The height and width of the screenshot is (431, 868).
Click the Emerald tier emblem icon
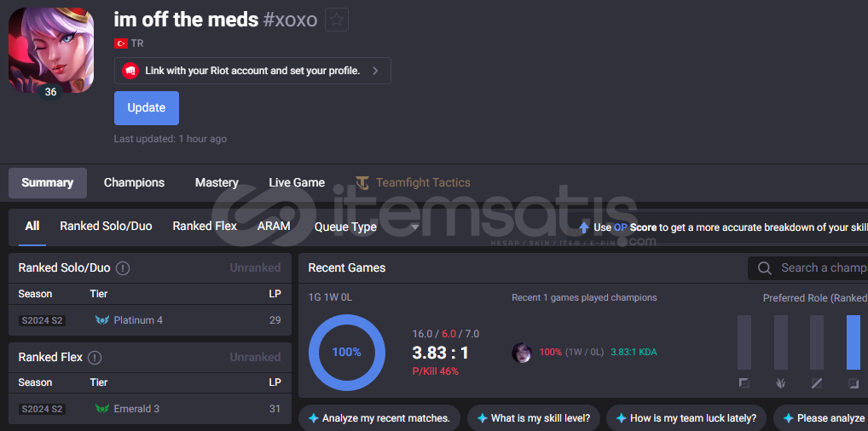101,409
